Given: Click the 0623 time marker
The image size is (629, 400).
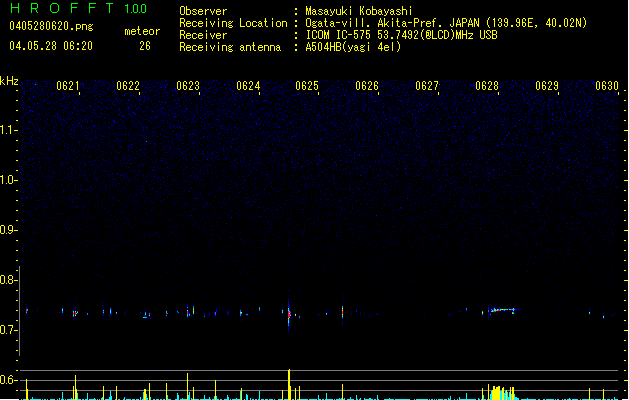Looking at the screenshot, I should [x=188, y=86].
